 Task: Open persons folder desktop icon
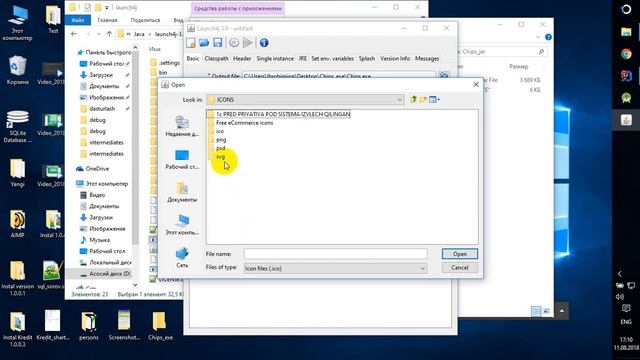coord(89,326)
